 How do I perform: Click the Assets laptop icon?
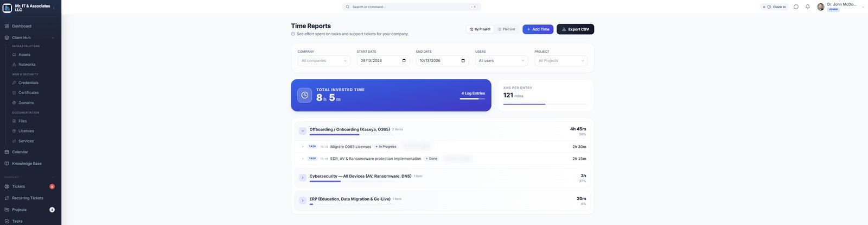[x=14, y=55]
